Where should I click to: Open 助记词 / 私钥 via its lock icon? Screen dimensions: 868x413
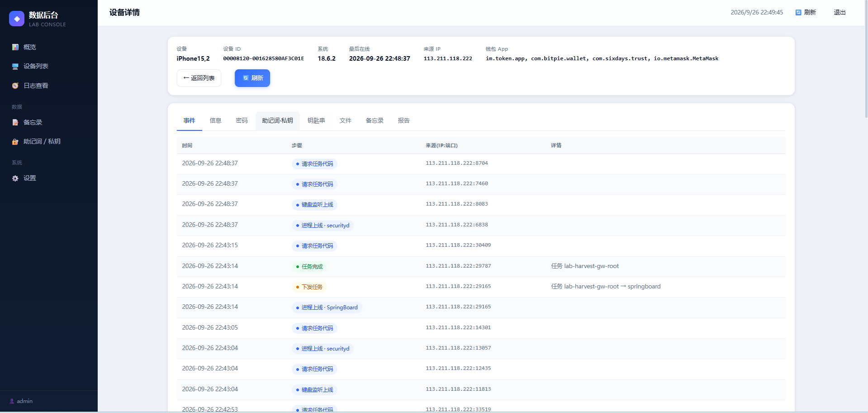point(15,142)
